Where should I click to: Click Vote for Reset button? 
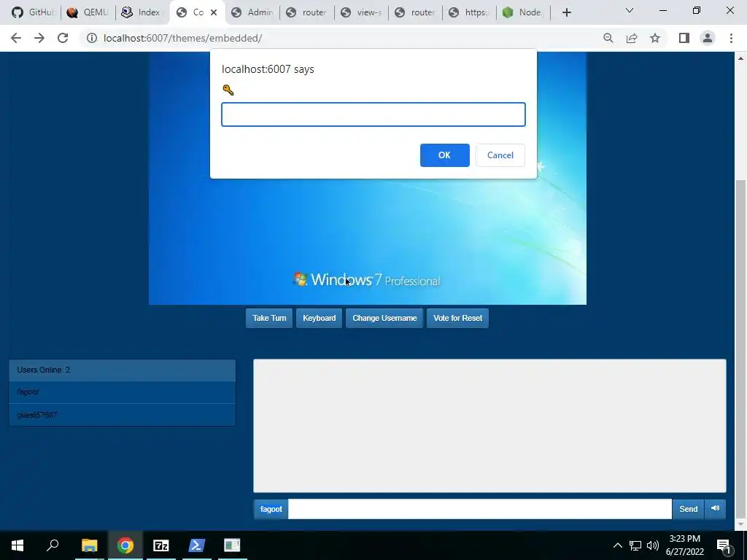point(457,318)
